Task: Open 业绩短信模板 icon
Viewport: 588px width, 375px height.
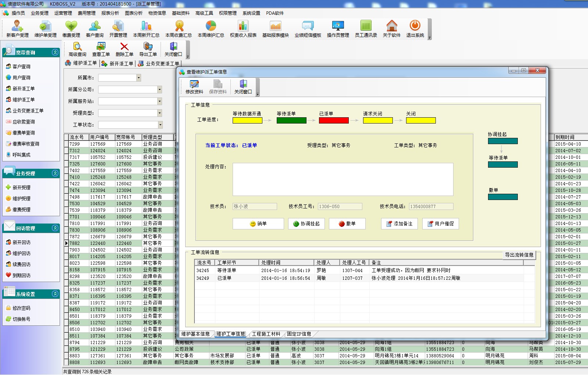Action: click(308, 29)
